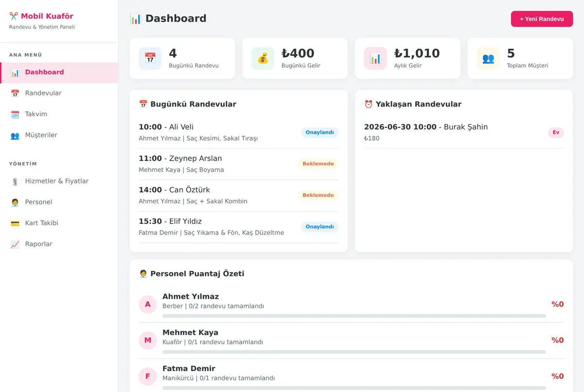This screenshot has height=392, width=584.
Task: Click the Müşteriler people icon in sidebar
Action: (15, 136)
